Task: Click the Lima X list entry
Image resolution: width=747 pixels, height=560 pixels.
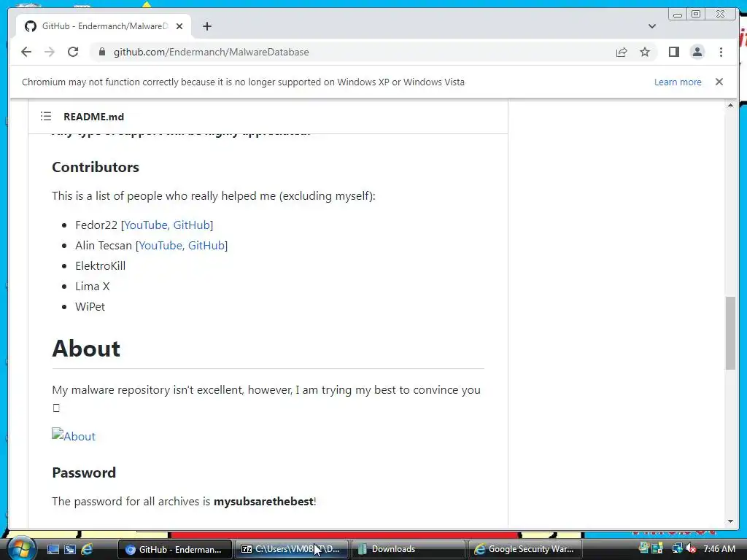Action: pos(93,286)
